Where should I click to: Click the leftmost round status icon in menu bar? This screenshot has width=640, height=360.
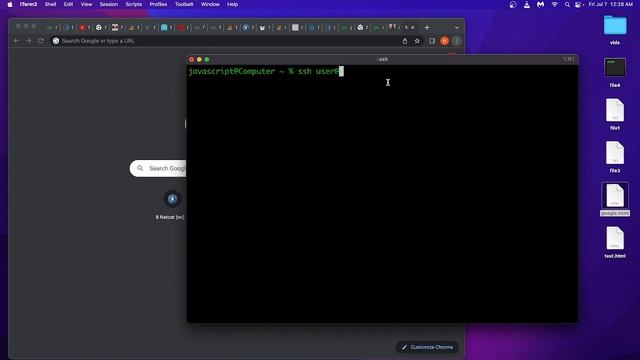[513, 4]
